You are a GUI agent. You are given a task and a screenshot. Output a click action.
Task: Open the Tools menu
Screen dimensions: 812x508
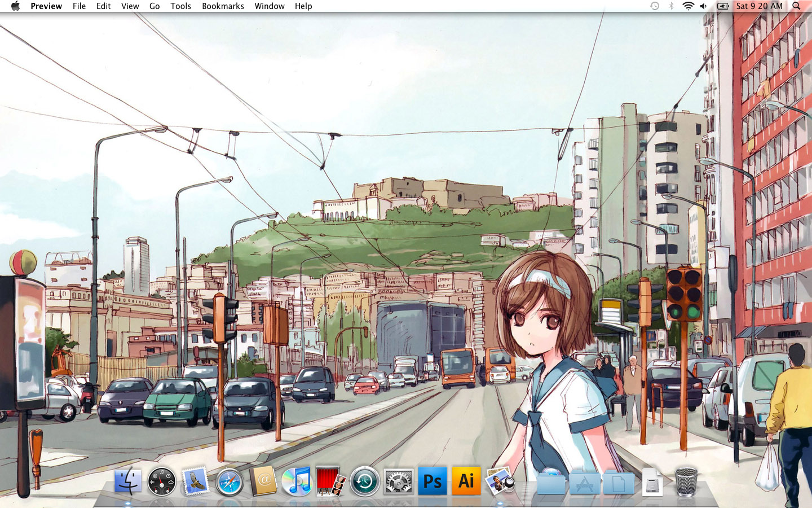click(x=180, y=6)
